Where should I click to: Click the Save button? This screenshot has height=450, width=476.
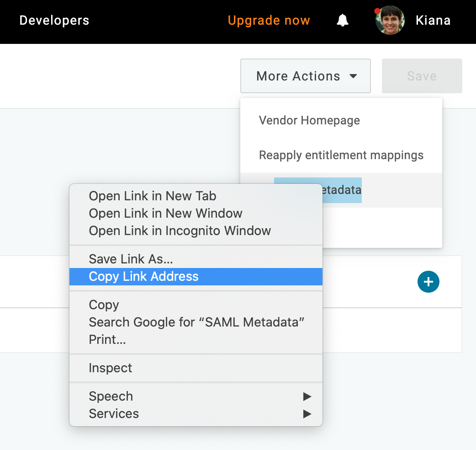tap(421, 76)
